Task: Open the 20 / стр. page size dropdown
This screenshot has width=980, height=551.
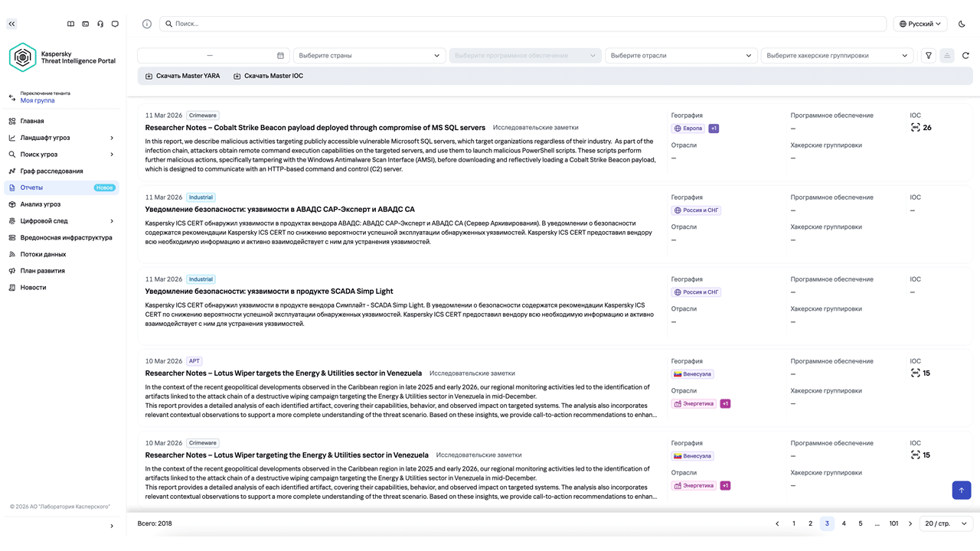Action: 946,523
